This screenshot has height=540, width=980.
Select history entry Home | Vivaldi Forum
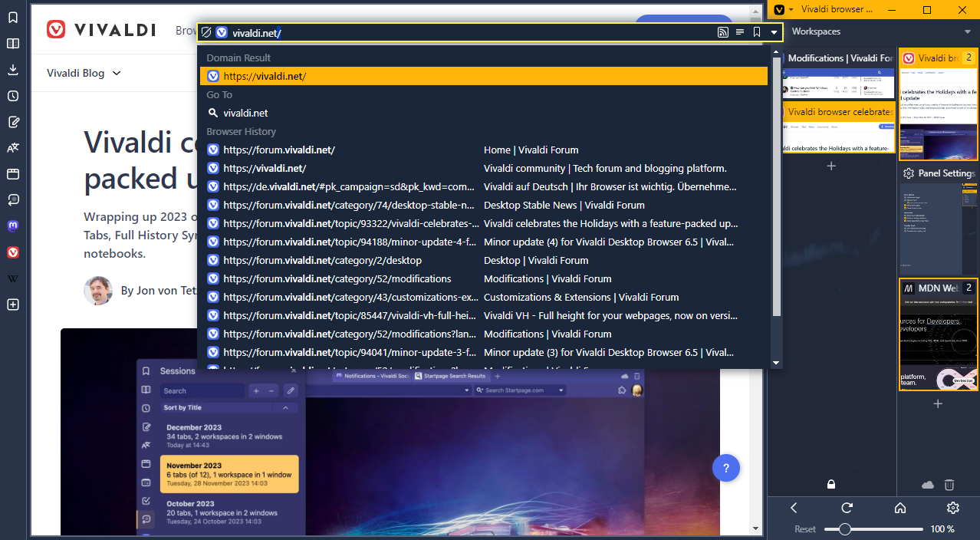[x=484, y=150]
